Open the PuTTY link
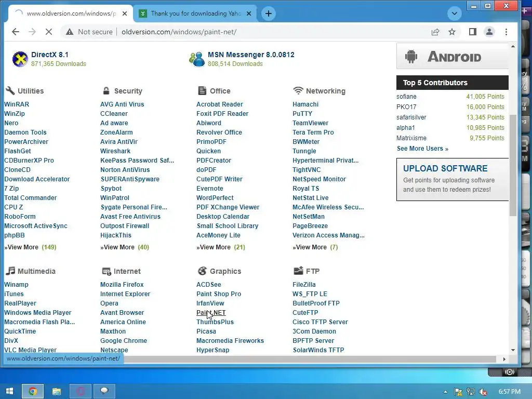Viewport: 532px width, 399px height. 302,114
